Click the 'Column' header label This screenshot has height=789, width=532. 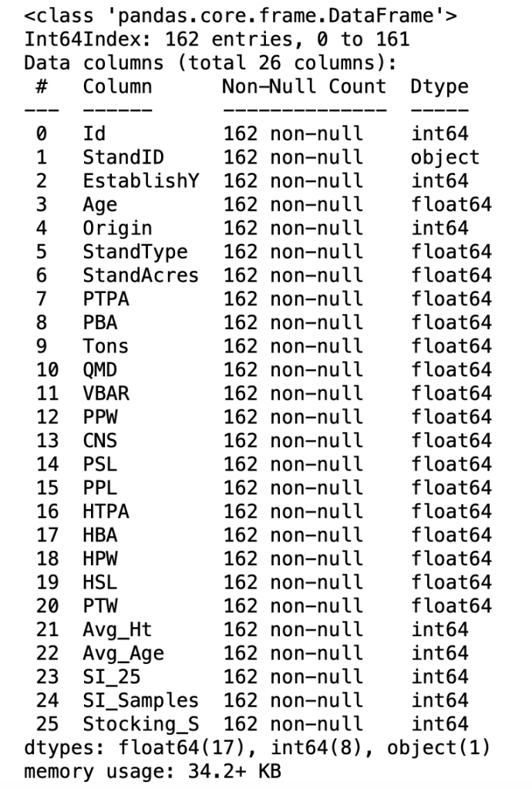click(x=117, y=86)
